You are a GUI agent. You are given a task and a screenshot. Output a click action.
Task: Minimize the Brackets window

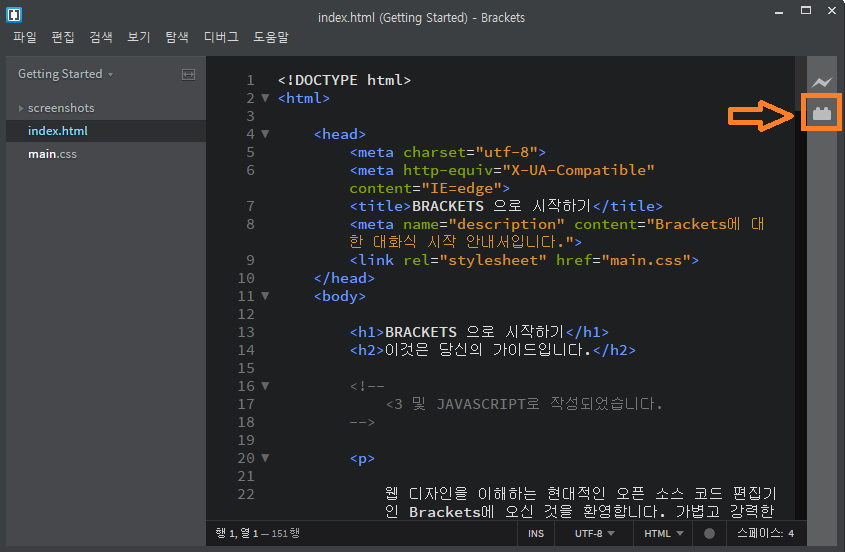tap(779, 11)
